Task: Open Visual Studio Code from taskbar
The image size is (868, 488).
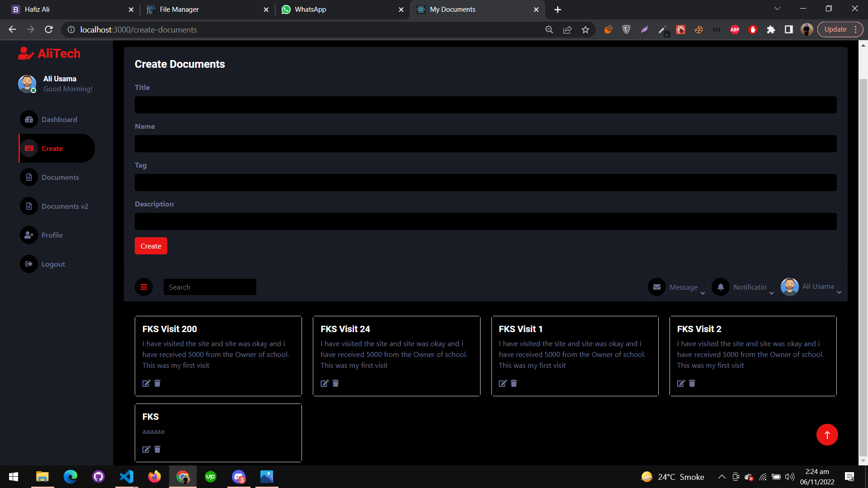Action: pos(127,477)
